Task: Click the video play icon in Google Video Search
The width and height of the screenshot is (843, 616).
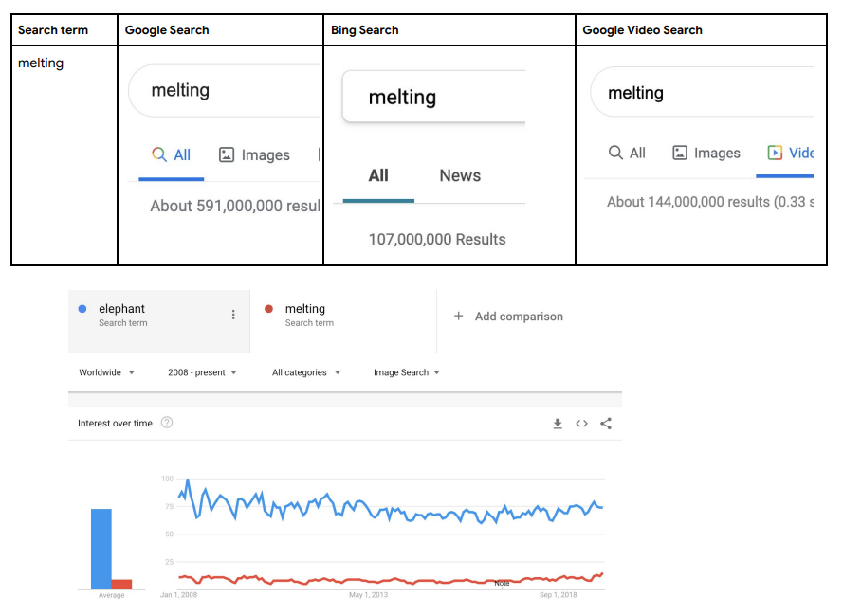Action: click(x=775, y=153)
